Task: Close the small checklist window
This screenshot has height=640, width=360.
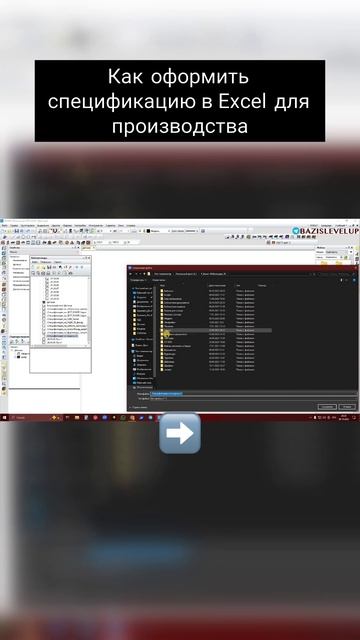Action: point(89,258)
